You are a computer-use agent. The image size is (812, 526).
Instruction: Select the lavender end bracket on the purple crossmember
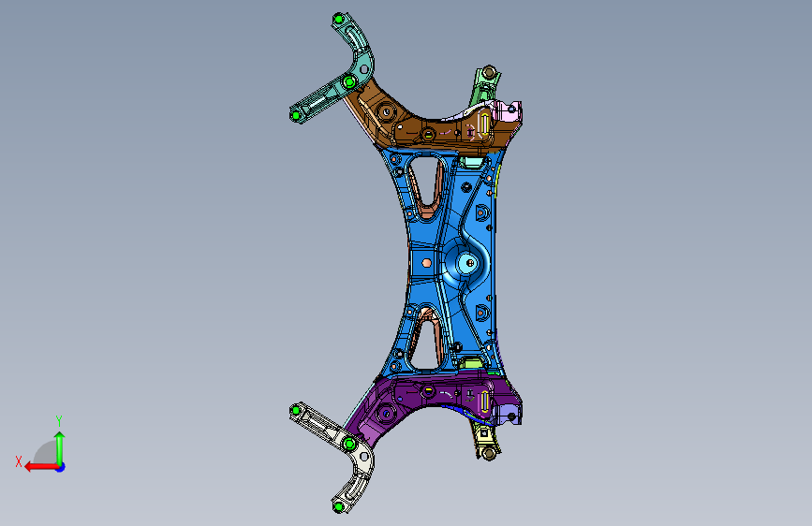point(509,413)
